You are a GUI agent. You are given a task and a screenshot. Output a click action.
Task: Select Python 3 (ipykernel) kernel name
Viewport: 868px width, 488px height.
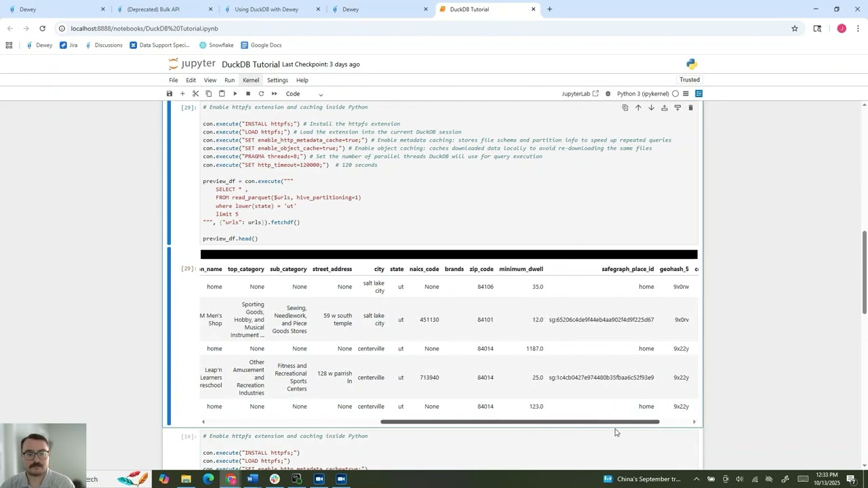tap(643, 94)
